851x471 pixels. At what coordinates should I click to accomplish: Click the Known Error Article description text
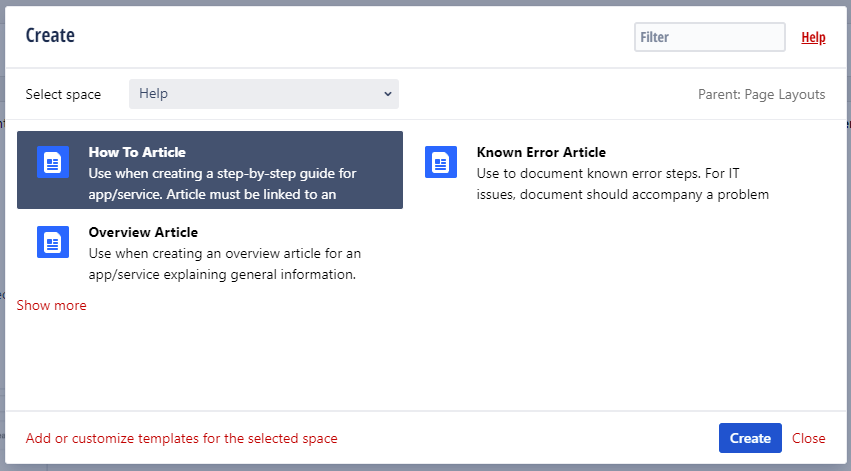point(623,183)
